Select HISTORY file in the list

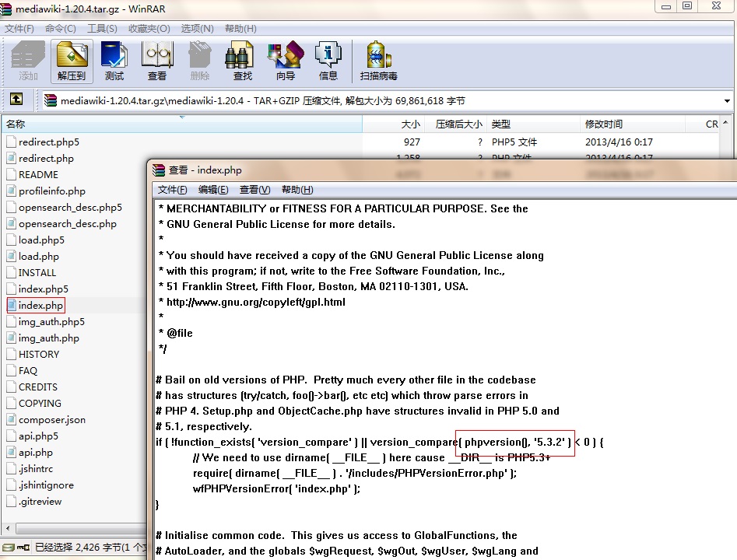[x=39, y=354]
